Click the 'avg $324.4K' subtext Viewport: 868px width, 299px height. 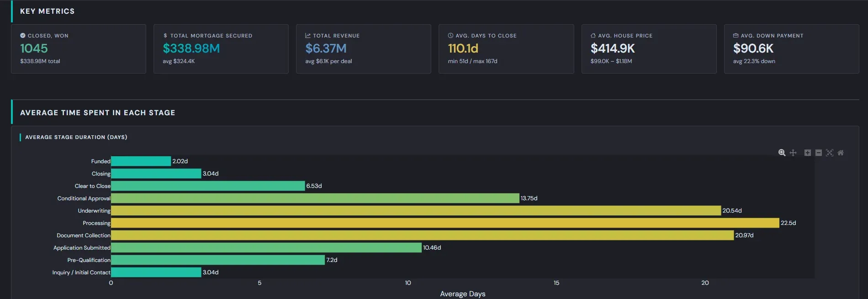click(179, 61)
